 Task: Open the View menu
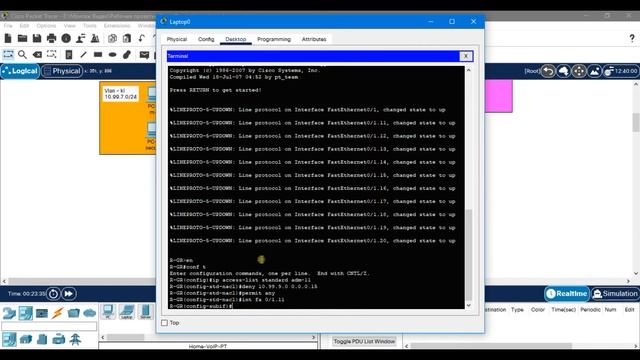point(70,26)
